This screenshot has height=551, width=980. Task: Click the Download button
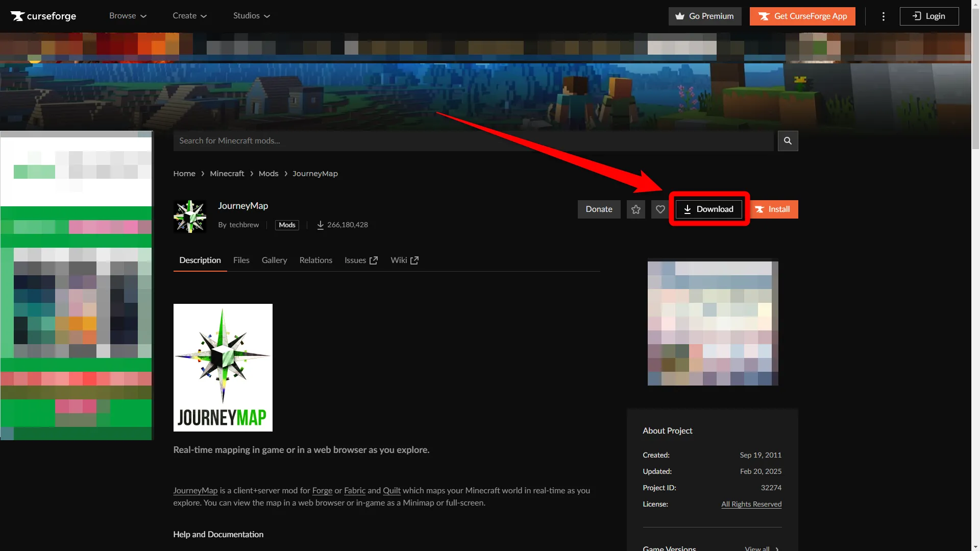click(x=709, y=209)
